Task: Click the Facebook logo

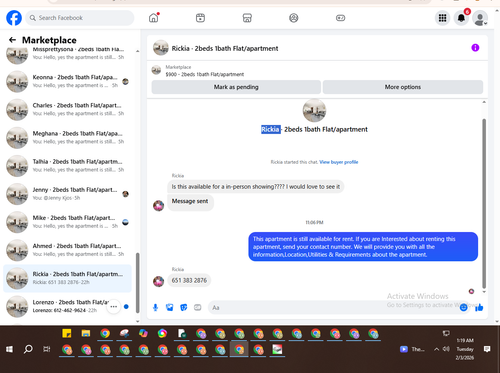Action: point(14,18)
